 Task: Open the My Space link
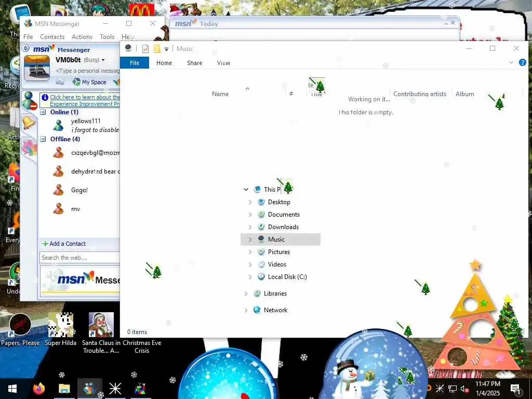pyautogui.click(x=90, y=82)
